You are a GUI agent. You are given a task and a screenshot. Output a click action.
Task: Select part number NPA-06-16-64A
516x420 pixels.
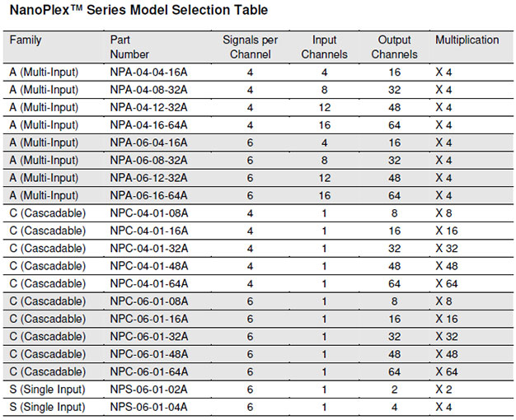(x=148, y=195)
